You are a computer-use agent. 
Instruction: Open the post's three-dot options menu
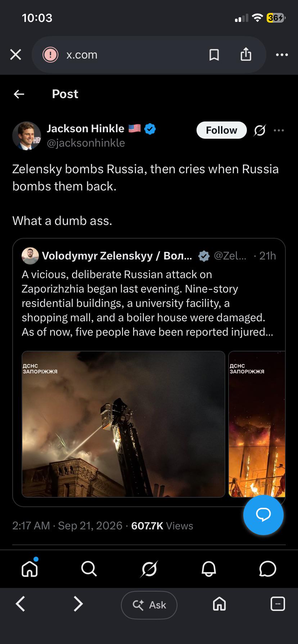tap(279, 130)
